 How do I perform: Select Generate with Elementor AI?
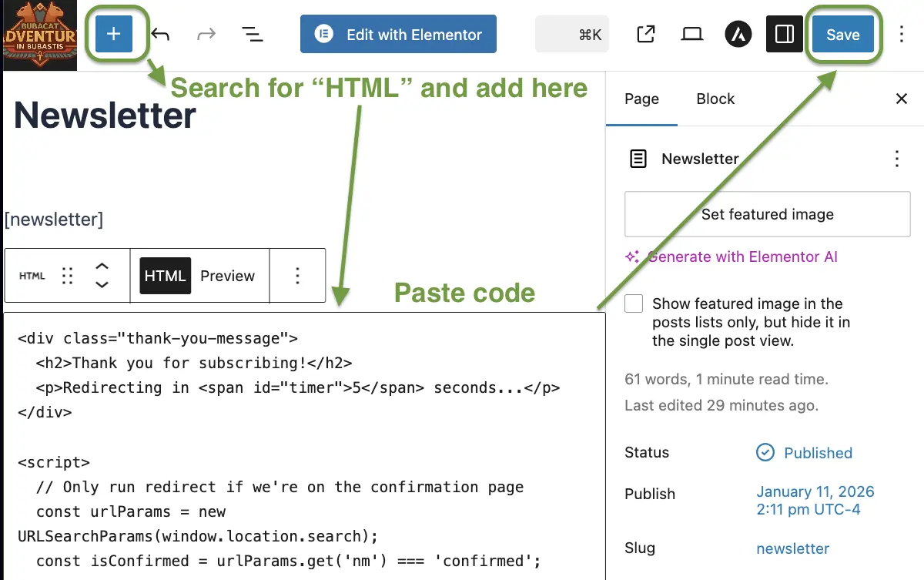click(741, 256)
